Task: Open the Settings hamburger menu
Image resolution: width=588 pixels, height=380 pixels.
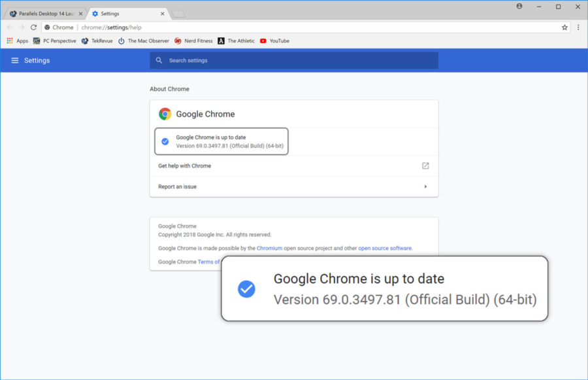Action: [15, 61]
